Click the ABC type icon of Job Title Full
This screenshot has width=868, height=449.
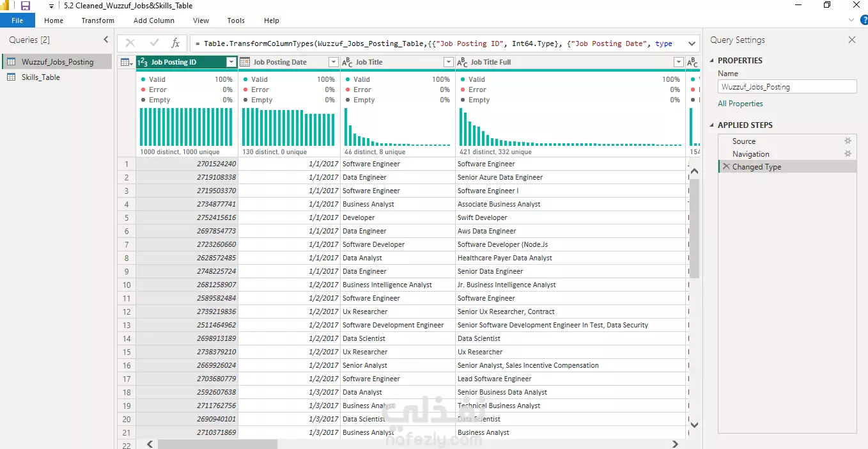click(x=463, y=62)
